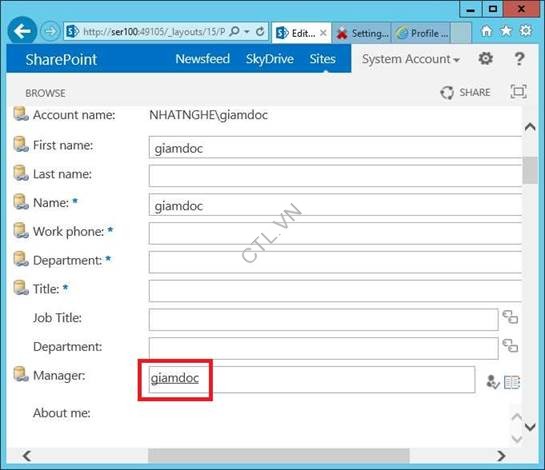Switch to the Profile... browser tab

[421, 33]
